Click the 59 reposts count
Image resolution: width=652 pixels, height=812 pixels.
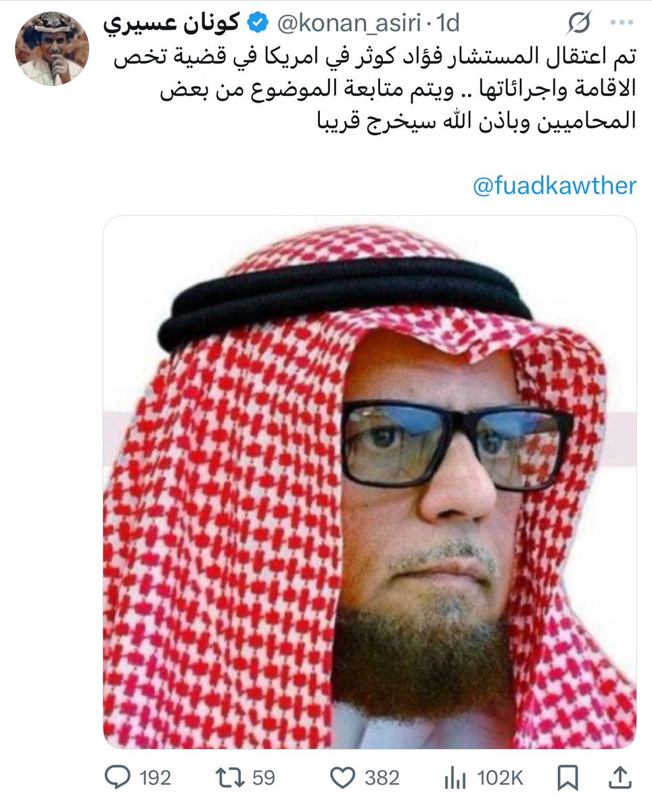[264, 778]
